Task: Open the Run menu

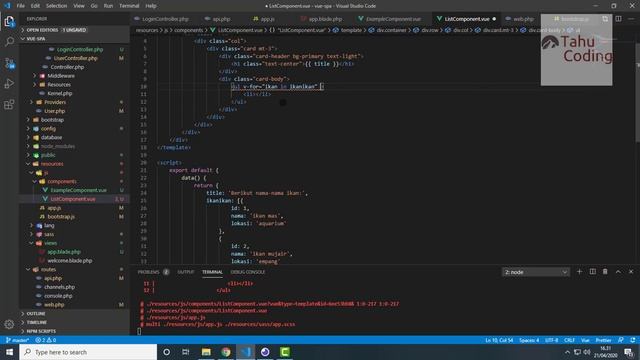Action: coord(108,6)
